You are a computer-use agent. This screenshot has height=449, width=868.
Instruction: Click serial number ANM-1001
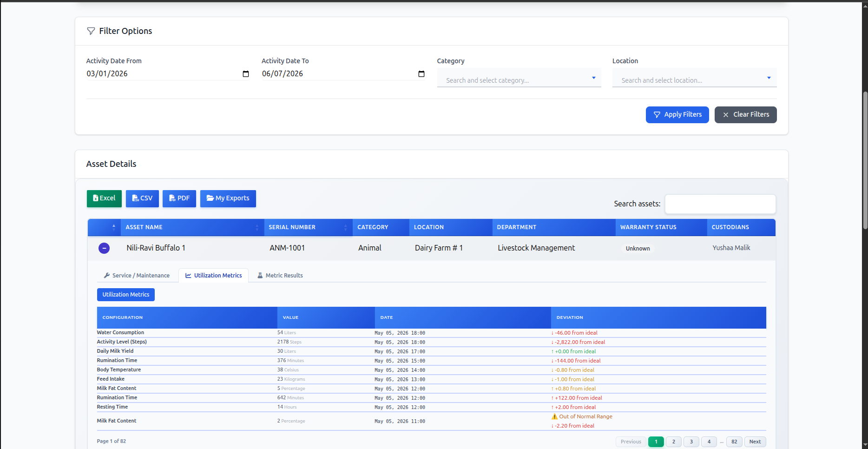[287, 248]
